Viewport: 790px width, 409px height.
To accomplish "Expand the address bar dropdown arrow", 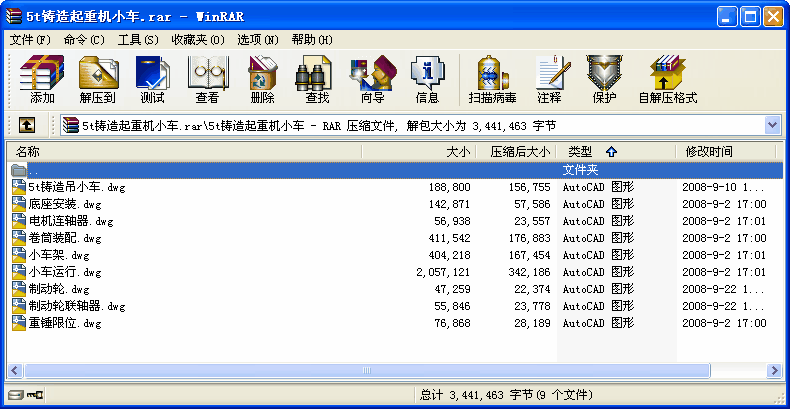I will tap(772, 125).
